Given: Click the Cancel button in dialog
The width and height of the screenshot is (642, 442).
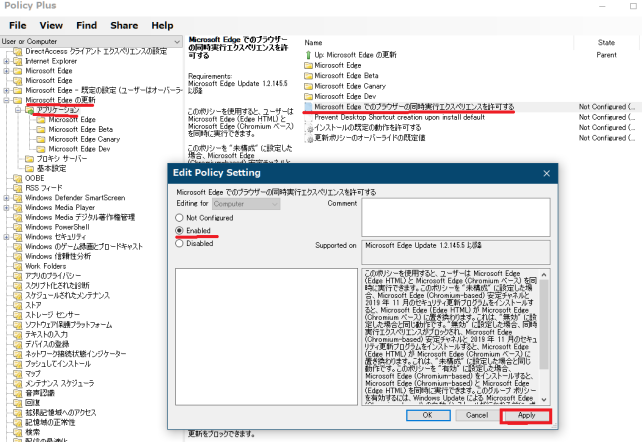Looking at the screenshot, I should coord(477,415).
